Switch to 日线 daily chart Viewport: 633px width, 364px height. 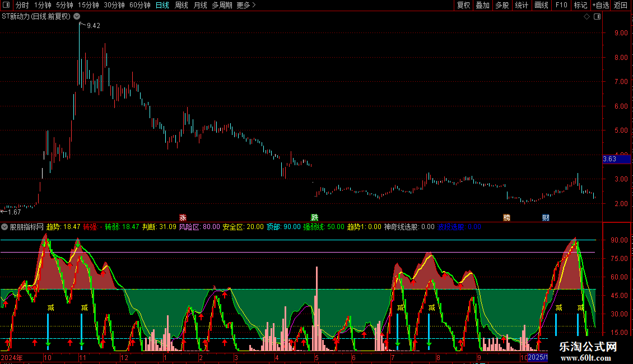click(162, 5)
